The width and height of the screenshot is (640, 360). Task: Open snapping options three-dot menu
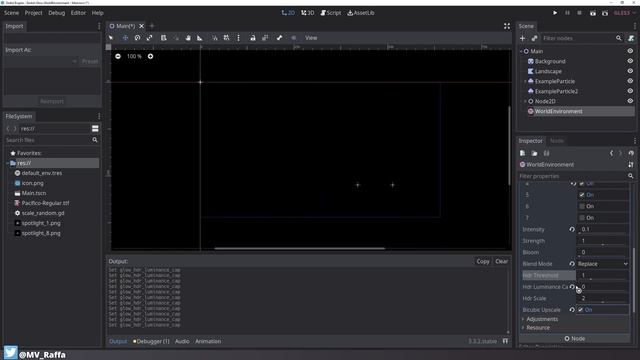(238, 38)
